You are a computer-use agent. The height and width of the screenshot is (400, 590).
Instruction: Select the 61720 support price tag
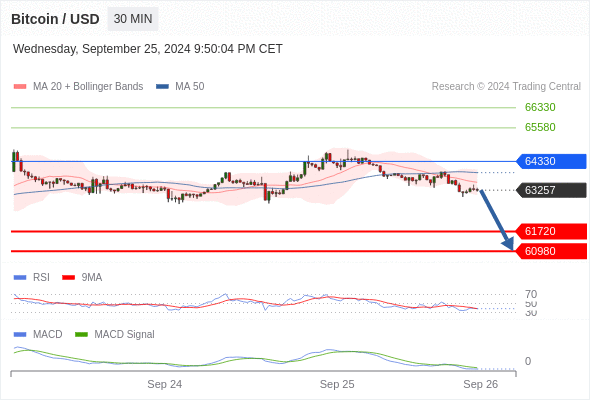(x=551, y=231)
